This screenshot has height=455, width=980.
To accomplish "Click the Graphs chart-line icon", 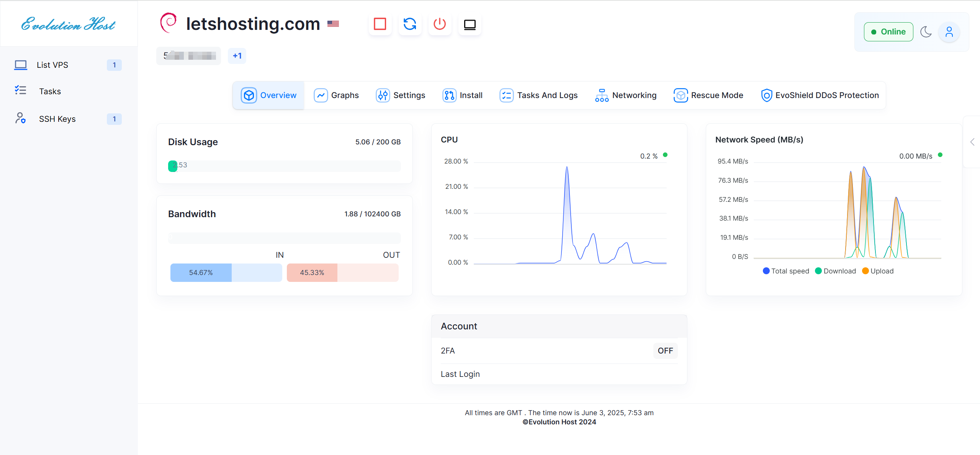I will pyautogui.click(x=321, y=95).
